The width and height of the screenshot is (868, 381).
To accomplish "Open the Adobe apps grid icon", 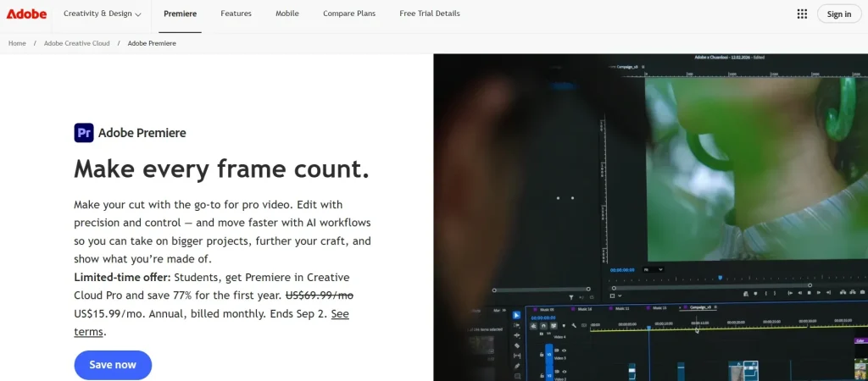I will (x=802, y=14).
